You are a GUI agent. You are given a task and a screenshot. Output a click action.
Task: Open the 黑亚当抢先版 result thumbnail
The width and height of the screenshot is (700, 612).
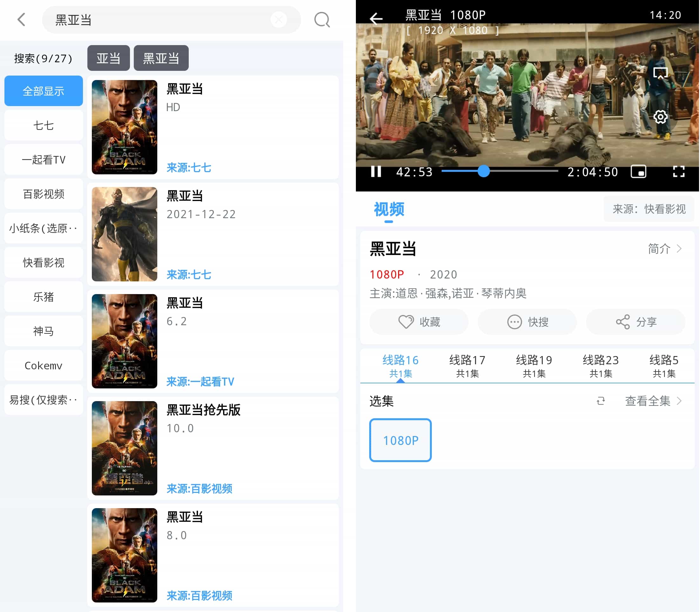pos(124,448)
